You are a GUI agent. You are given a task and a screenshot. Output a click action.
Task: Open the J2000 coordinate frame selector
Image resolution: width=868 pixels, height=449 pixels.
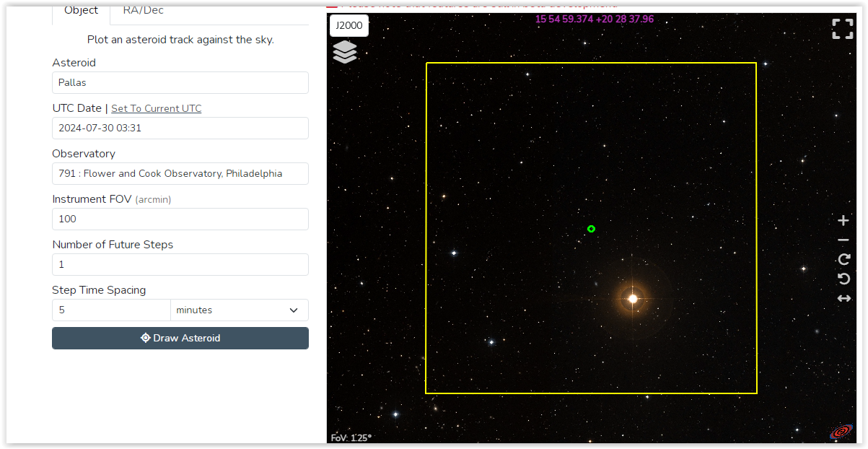349,25
